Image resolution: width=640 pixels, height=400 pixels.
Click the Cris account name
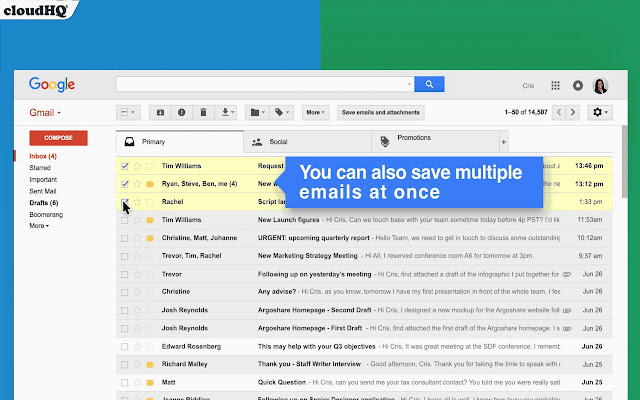click(x=528, y=86)
